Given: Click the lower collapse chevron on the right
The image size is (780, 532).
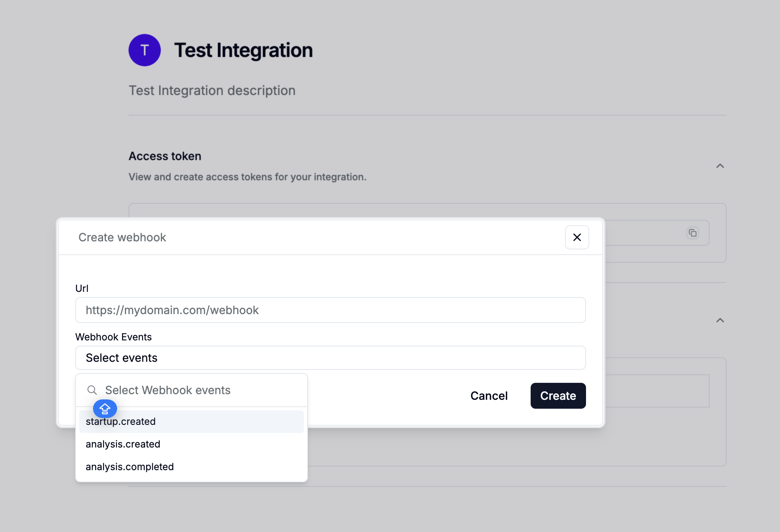Looking at the screenshot, I should [720, 320].
